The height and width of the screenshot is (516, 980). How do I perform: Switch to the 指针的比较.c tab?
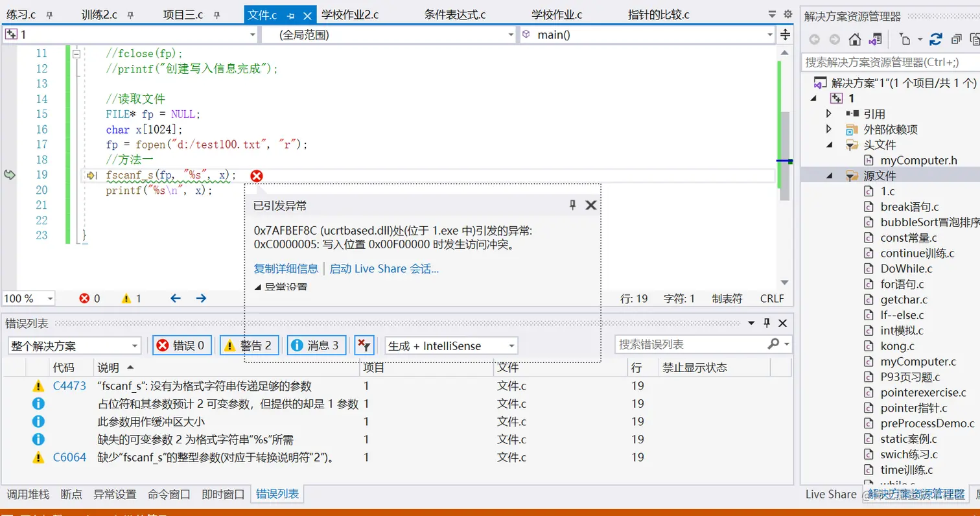pyautogui.click(x=659, y=15)
